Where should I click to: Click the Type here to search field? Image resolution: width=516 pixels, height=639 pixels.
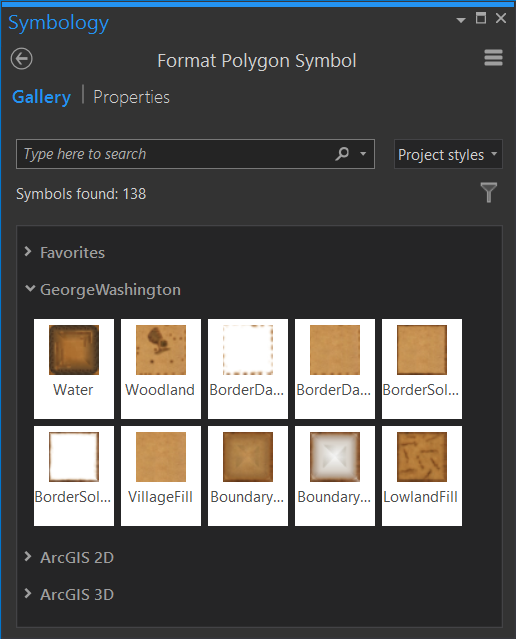pos(175,154)
